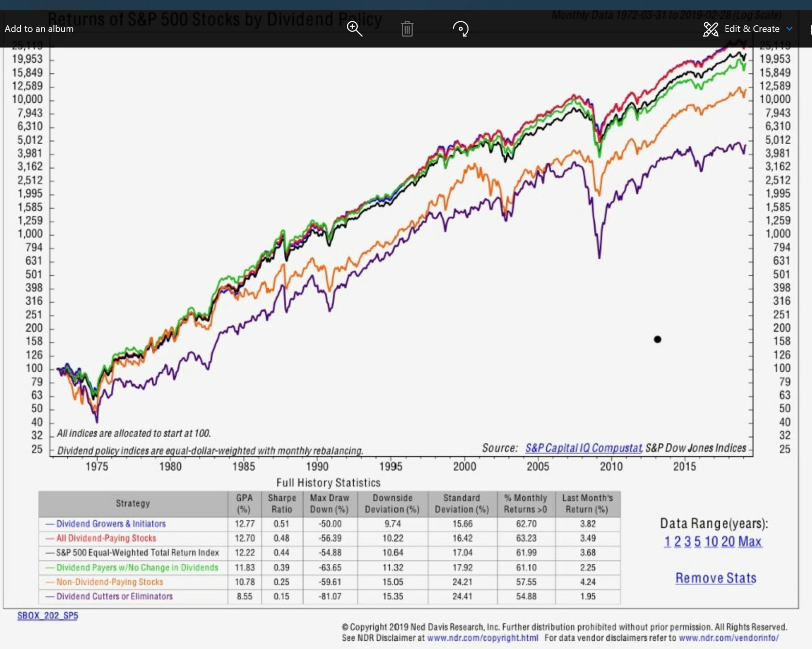Open the www.ndr.com/copyright.html link
The height and width of the screenshot is (649, 812).
click(483, 638)
